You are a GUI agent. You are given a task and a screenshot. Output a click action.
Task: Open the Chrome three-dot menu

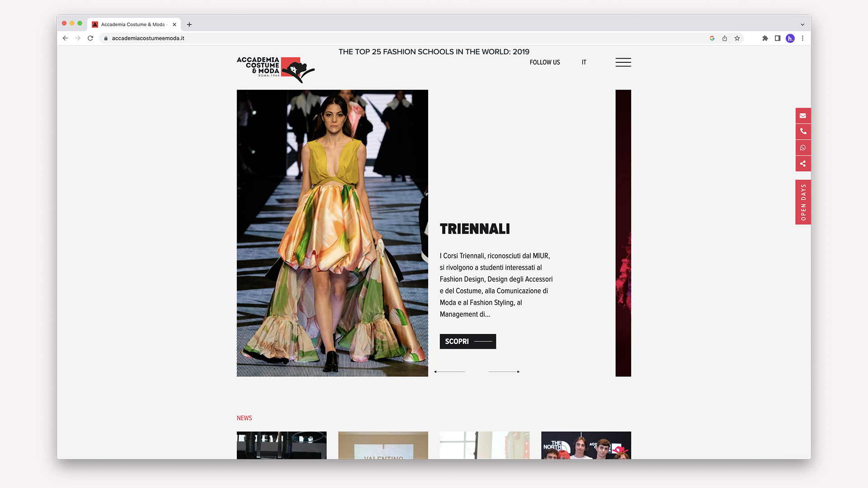[x=802, y=38]
